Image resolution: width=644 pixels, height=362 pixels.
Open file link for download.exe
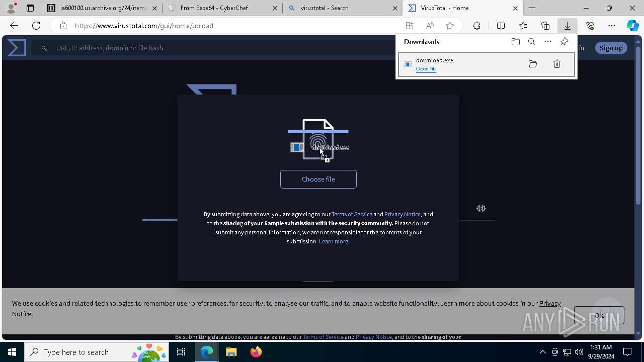click(x=426, y=69)
